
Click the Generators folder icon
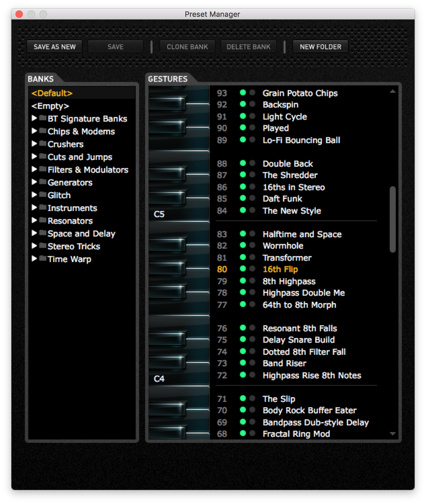43,182
